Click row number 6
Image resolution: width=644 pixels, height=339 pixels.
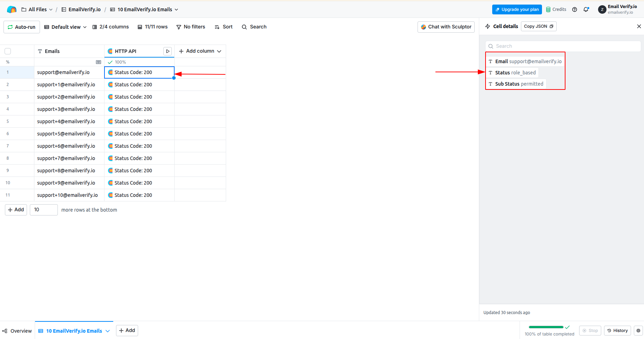pos(8,134)
